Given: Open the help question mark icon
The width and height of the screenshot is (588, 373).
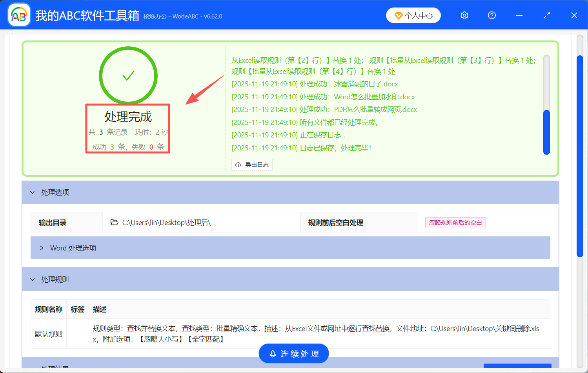Looking at the screenshot, I should click(x=492, y=15).
